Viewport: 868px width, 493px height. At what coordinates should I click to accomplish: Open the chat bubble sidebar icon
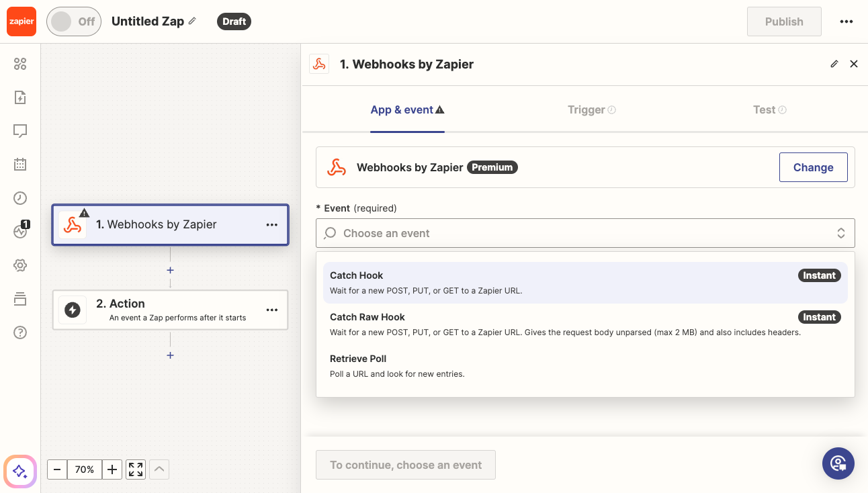(20, 130)
